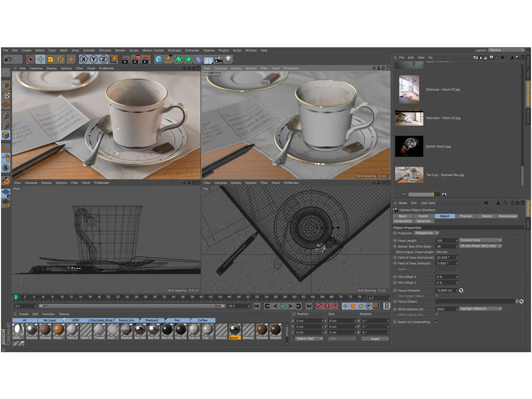532x399 pixels.
Task: Open Cameras menu in Right viewport
Action: (x=31, y=183)
